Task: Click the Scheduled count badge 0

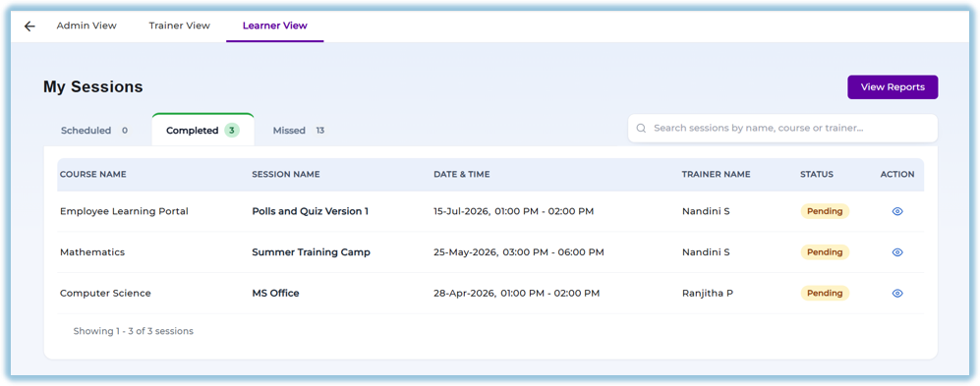Action: pyautogui.click(x=125, y=131)
